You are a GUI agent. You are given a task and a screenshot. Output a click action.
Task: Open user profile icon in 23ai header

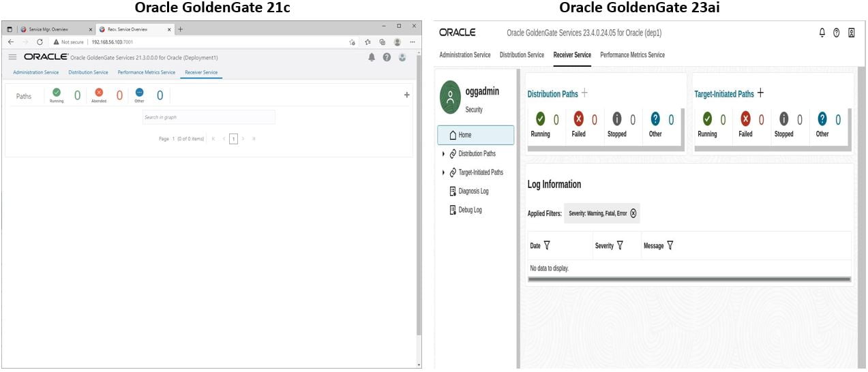click(852, 33)
